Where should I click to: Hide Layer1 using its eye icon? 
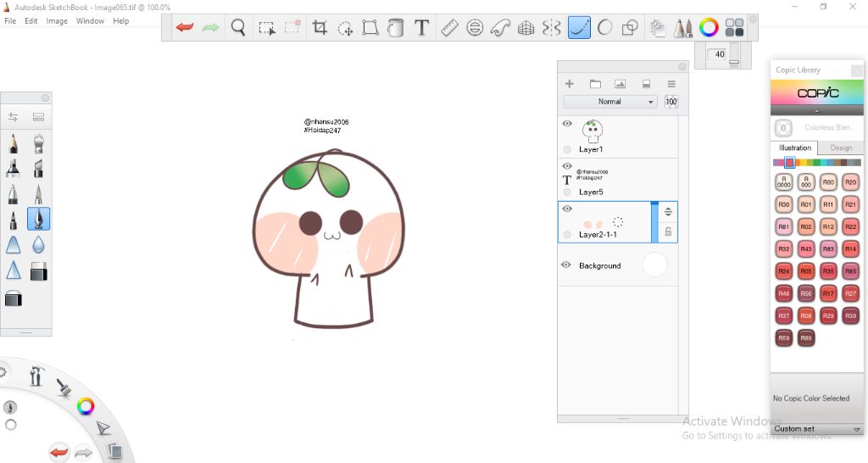[x=567, y=124]
